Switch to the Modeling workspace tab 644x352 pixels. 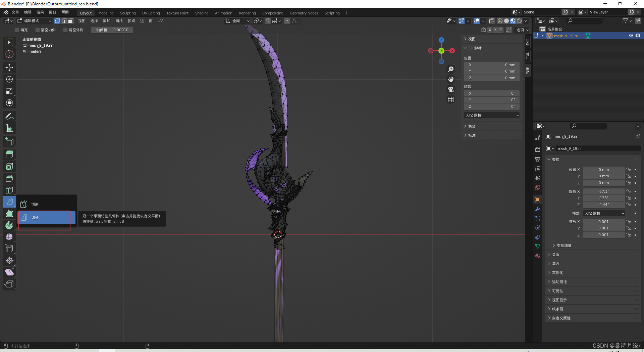point(106,13)
